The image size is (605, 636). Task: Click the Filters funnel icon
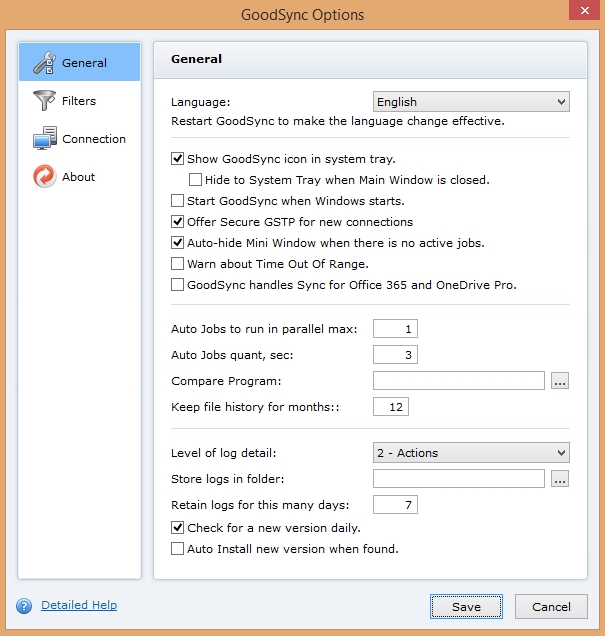click(44, 100)
